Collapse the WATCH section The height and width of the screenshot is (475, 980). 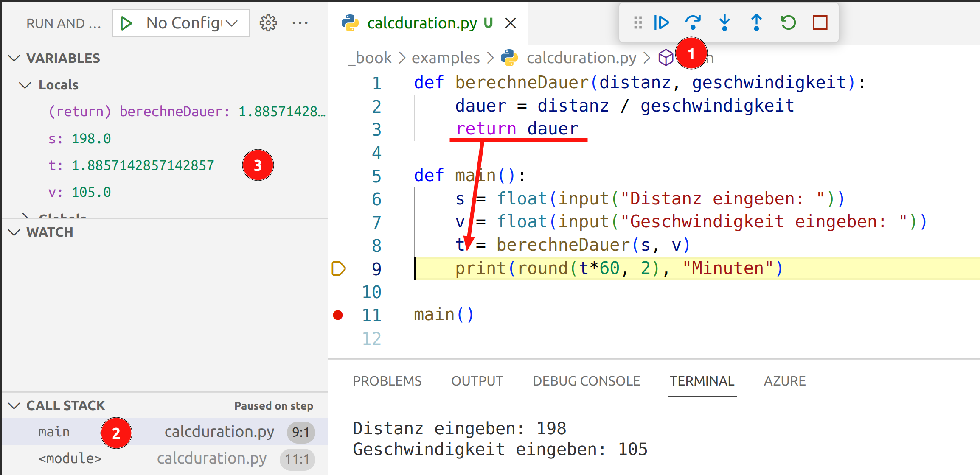click(x=14, y=232)
